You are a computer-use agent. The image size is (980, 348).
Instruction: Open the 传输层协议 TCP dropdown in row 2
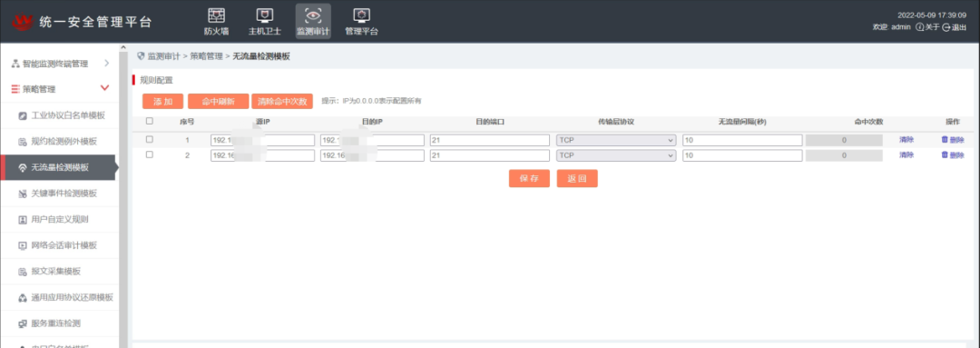616,155
